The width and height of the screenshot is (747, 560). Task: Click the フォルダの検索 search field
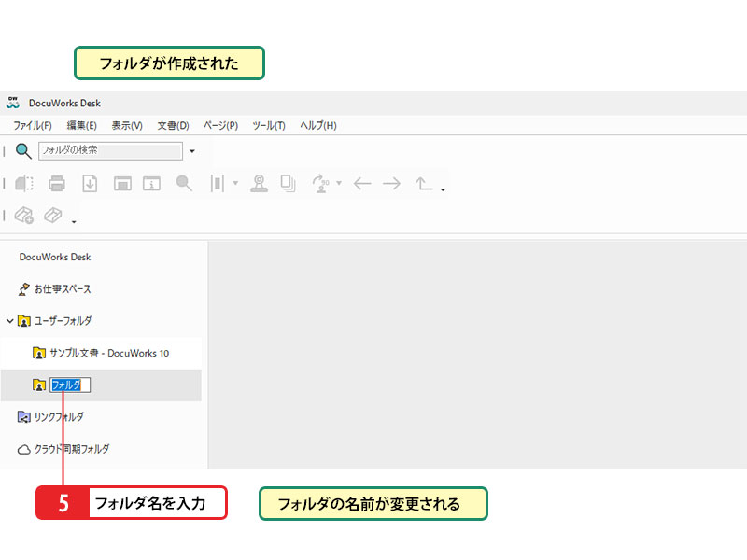110,151
